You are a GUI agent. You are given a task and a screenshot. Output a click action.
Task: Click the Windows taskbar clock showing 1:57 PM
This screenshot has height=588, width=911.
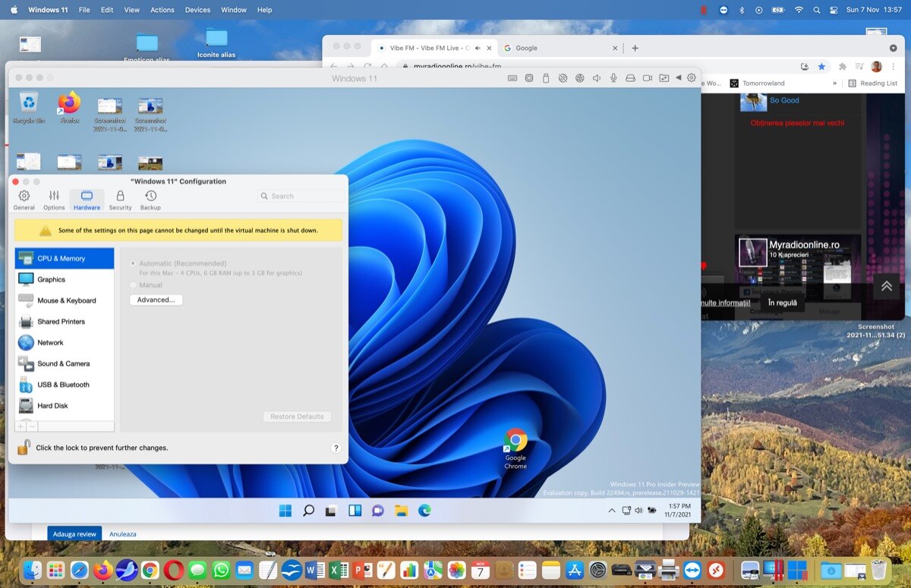679,511
